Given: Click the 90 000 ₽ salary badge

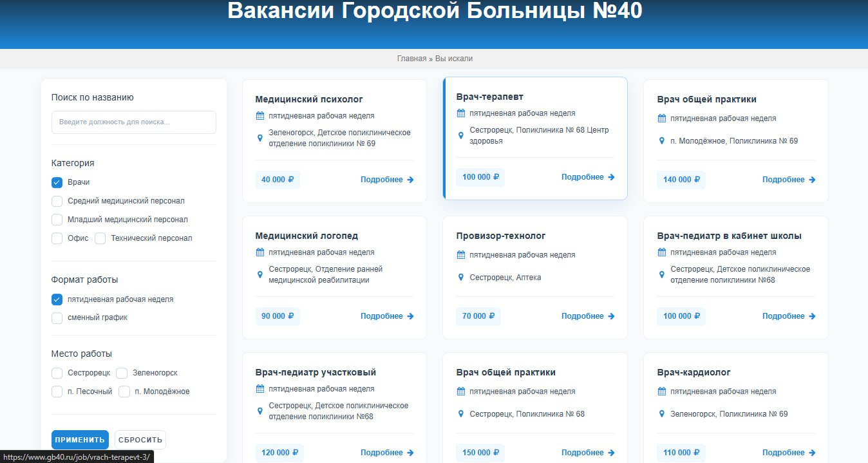Looking at the screenshot, I should pyautogui.click(x=278, y=316).
